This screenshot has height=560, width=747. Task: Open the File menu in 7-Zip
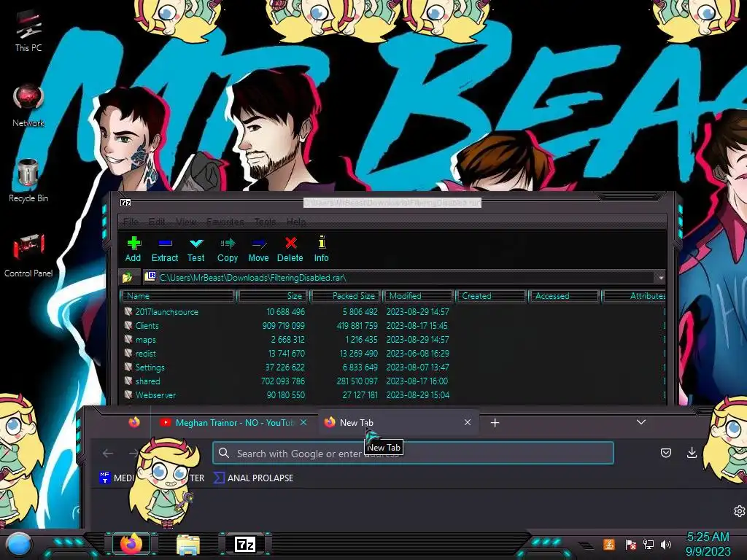(x=131, y=222)
